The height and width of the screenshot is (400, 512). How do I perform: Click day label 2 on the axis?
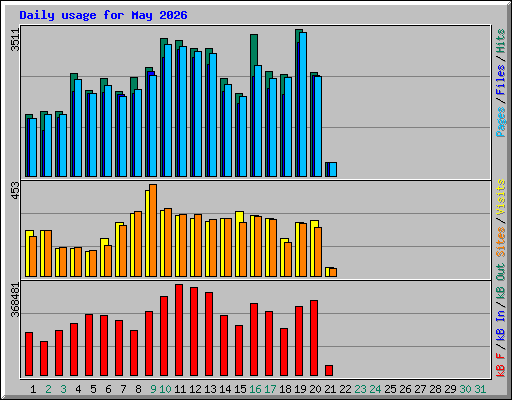(48, 389)
